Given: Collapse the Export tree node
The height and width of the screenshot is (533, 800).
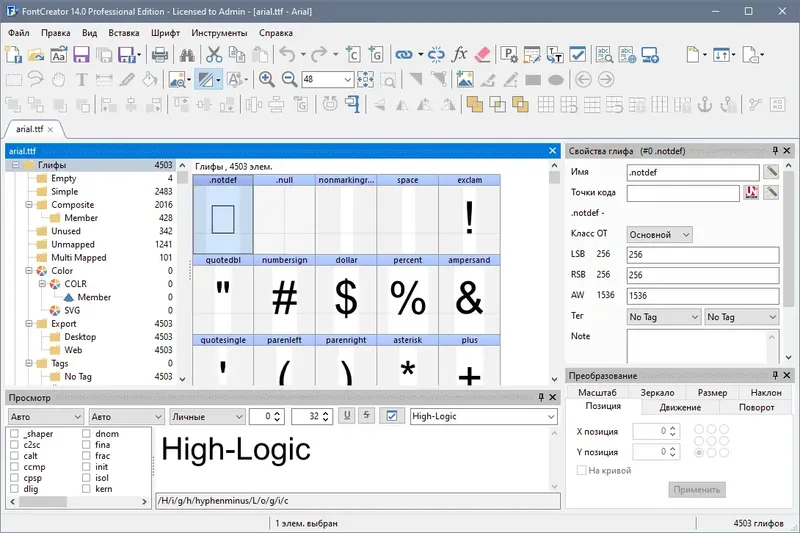Looking at the screenshot, I should pos(29,323).
